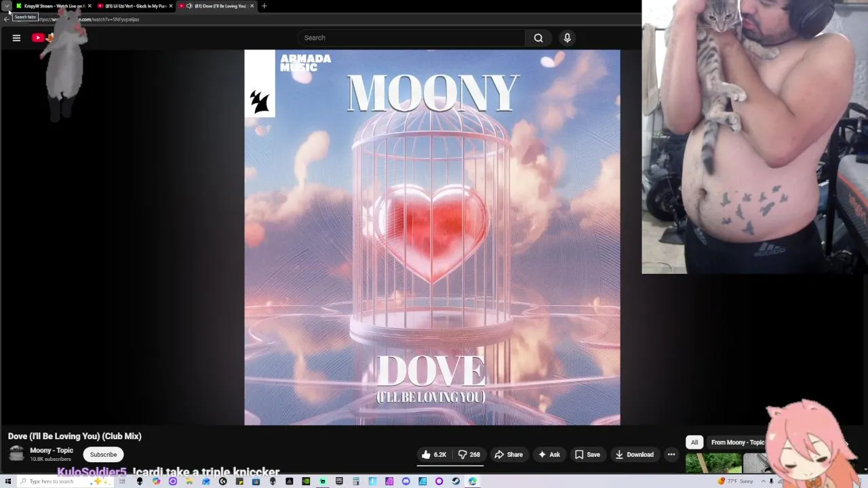The width and height of the screenshot is (868, 488).
Task: Save the video to a playlist
Action: pyautogui.click(x=588, y=454)
